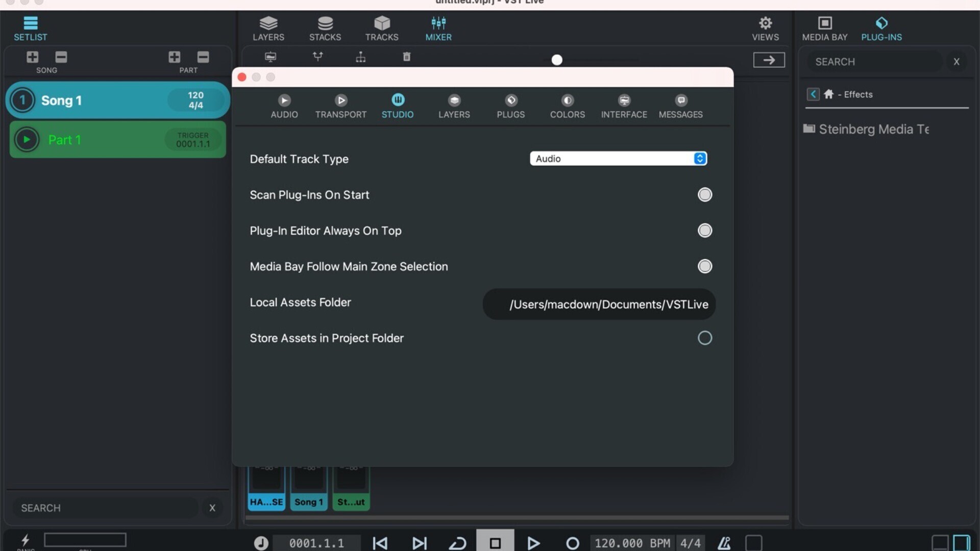
Task: Toggle Plug-In Editor Always On Top
Action: point(705,231)
